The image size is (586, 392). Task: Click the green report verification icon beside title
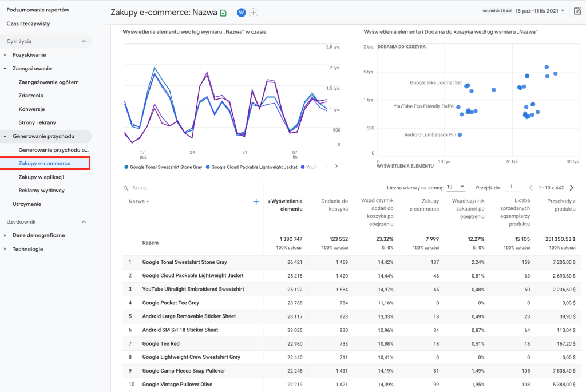coord(223,13)
